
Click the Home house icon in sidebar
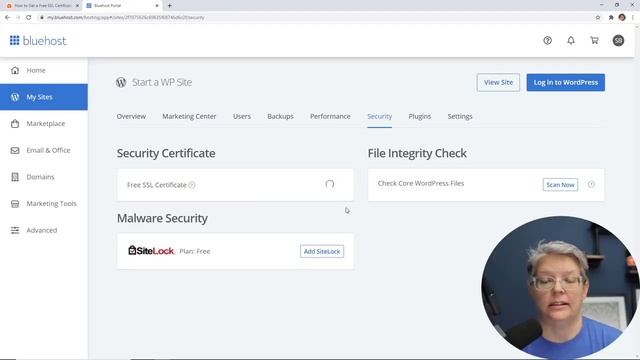coord(15,70)
